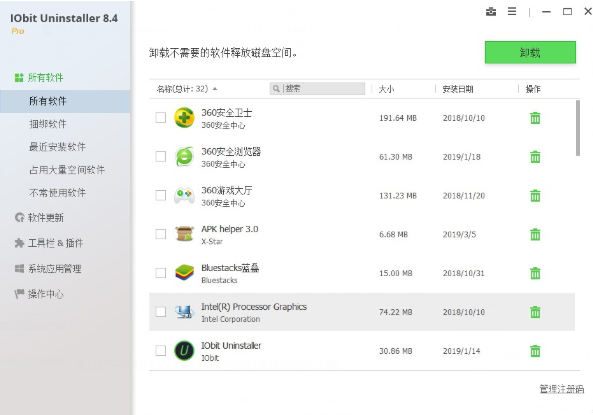Viewport: 593px width, 415px height.
Task: Click into the 搜索 search field
Action: (317, 89)
